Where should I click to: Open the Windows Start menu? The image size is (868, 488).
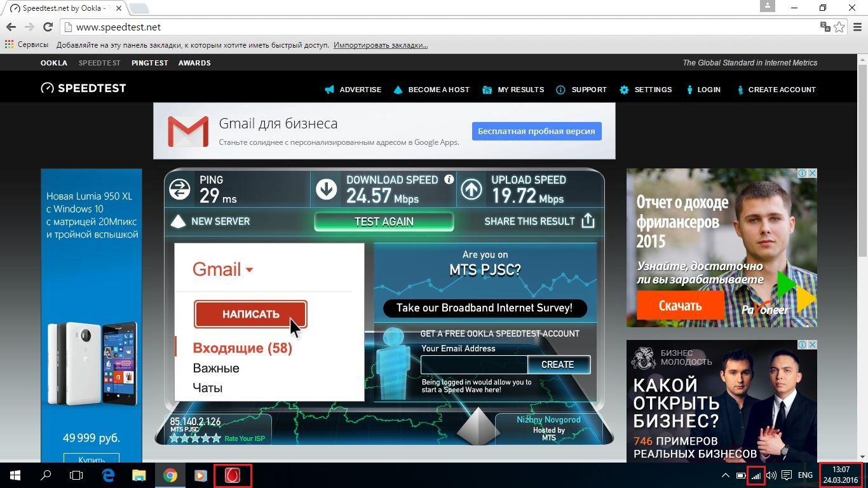[15, 475]
